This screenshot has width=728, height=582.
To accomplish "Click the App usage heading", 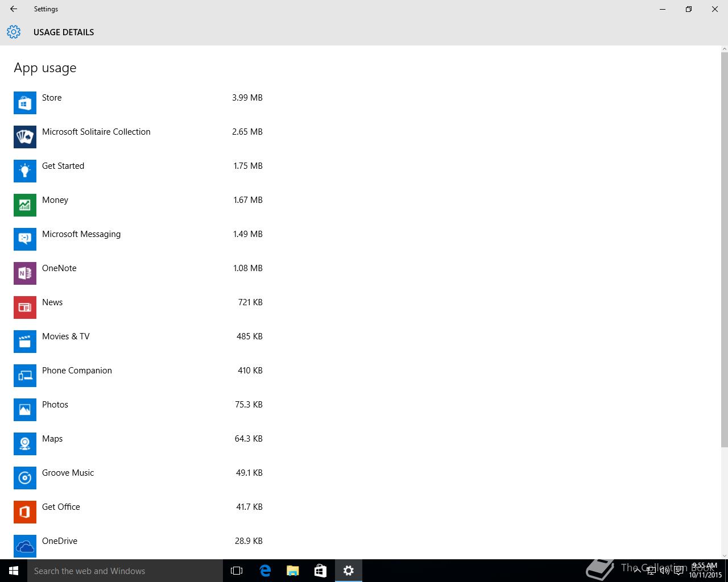I will 45,68.
